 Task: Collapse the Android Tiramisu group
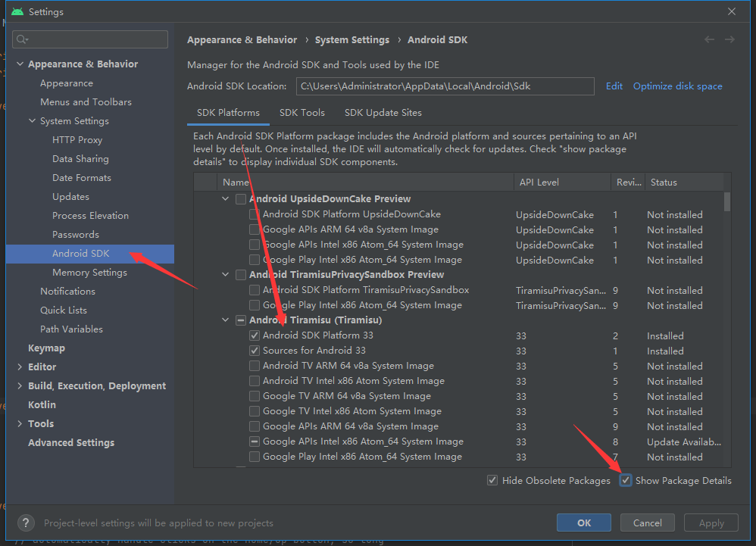(x=225, y=320)
